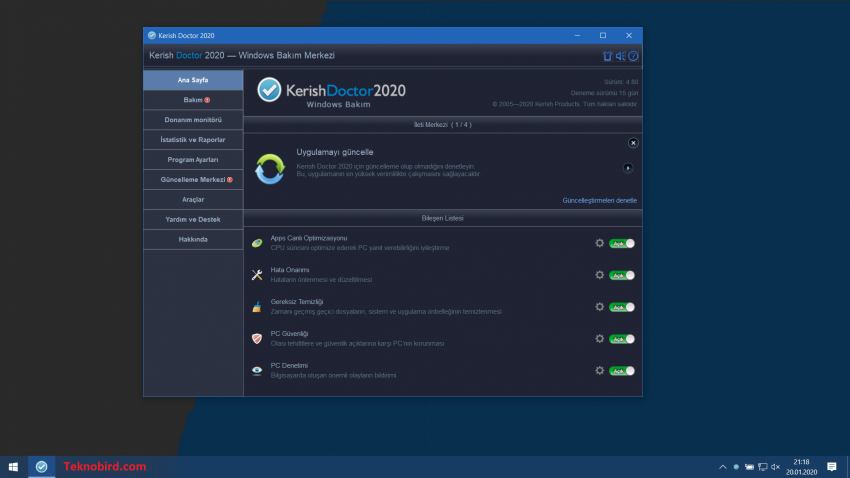Click the Hata Onarımı tools icon

[257, 275]
